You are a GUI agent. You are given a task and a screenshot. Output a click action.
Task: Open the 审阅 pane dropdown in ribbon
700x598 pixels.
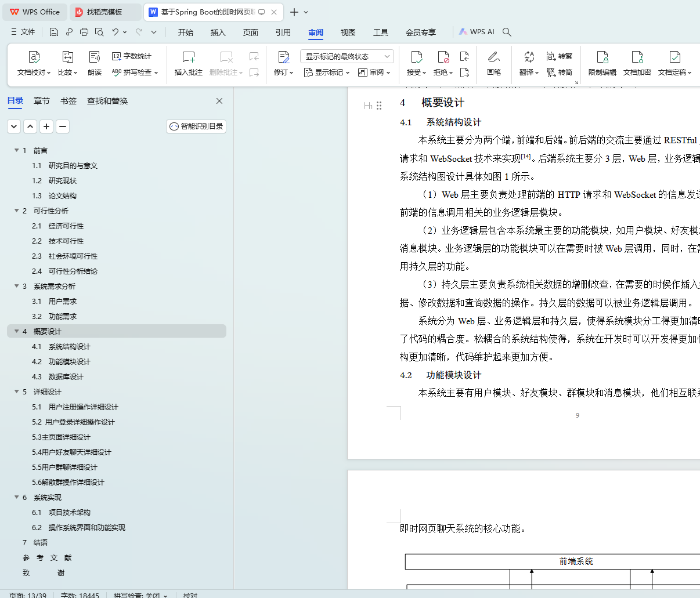[374, 73]
